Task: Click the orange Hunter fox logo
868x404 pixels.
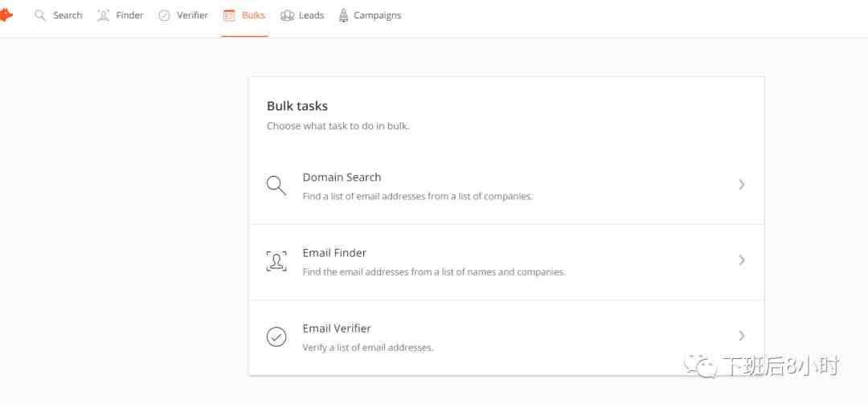Action: [x=6, y=15]
